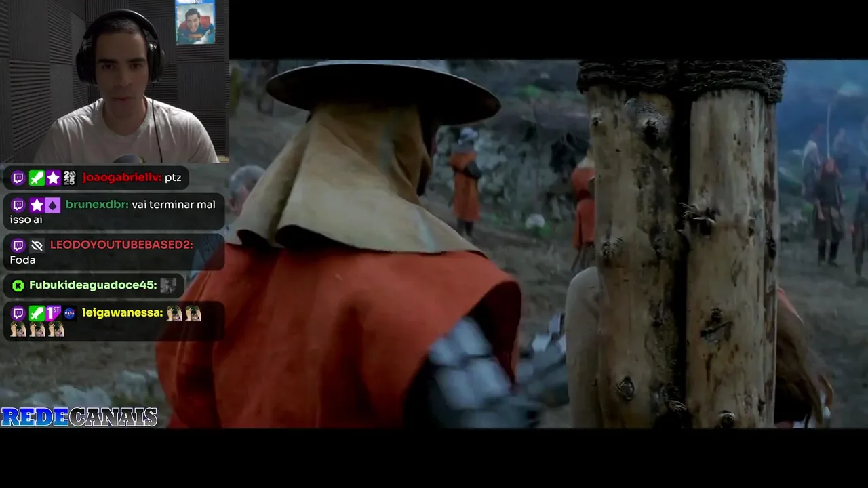Click Superman picture on webcam wall

tap(195, 22)
